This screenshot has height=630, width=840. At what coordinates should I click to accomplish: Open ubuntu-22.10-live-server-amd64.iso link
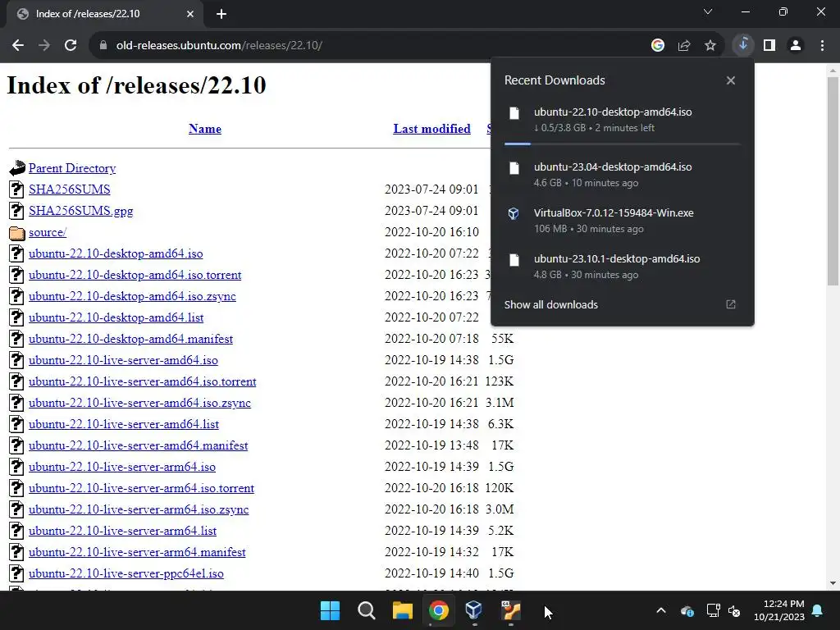point(123,360)
